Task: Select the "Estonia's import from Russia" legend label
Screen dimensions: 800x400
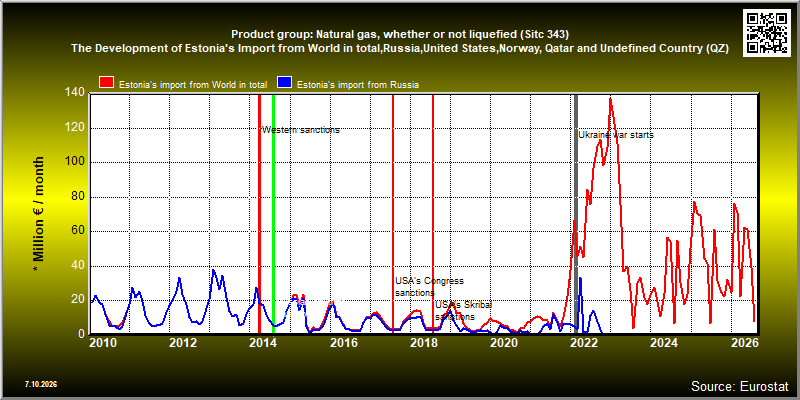Action: click(358, 85)
